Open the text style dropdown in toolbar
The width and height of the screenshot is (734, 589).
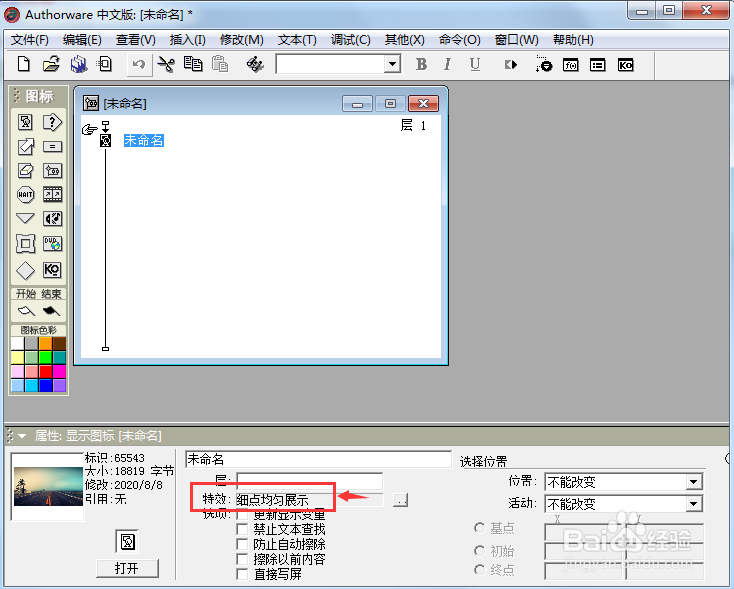point(392,64)
